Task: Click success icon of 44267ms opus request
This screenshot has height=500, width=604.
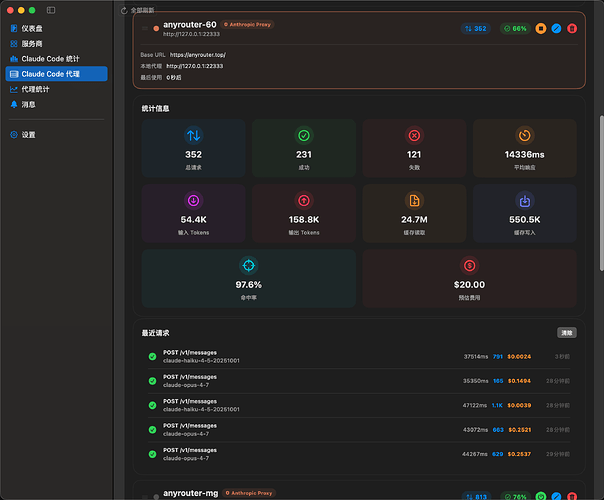Action: pos(153,454)
